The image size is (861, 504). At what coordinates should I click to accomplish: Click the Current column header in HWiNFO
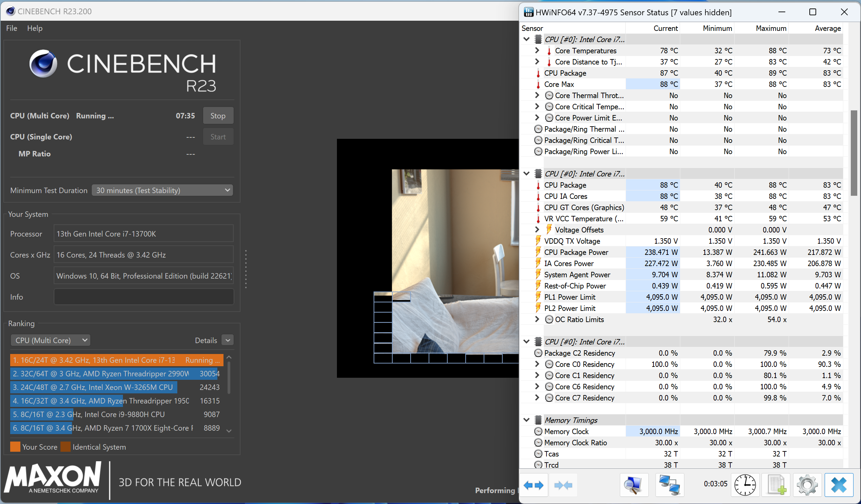click(652, 29)
